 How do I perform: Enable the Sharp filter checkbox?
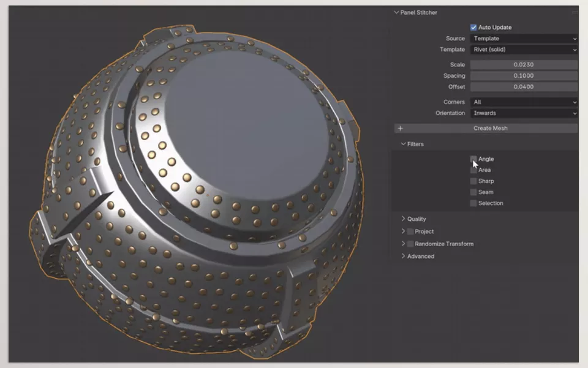click(473, 181)
